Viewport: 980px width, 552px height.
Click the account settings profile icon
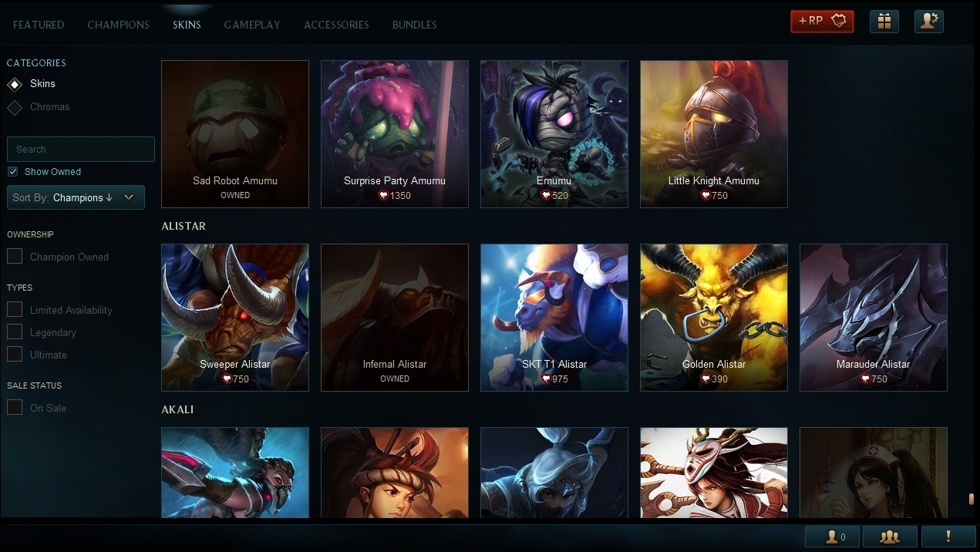click(x=929, y=22)
